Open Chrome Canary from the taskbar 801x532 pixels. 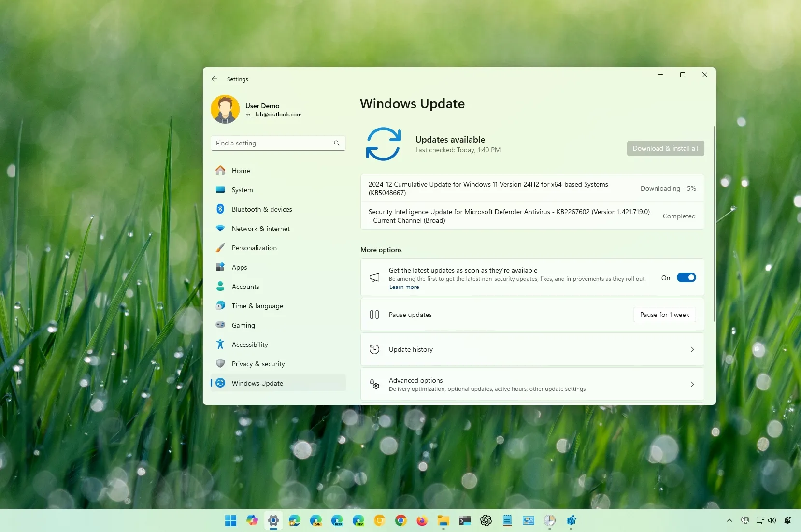coord(380,520)
